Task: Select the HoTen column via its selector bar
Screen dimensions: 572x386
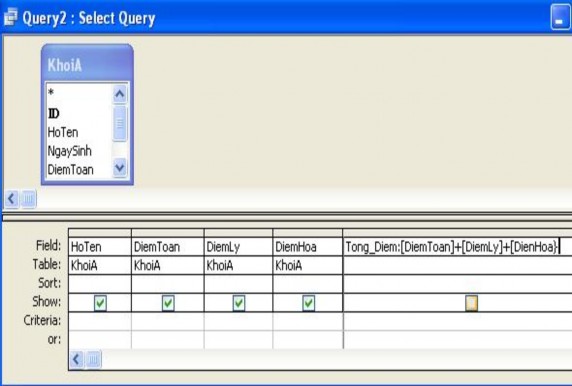Action: (x=100, y=233)
